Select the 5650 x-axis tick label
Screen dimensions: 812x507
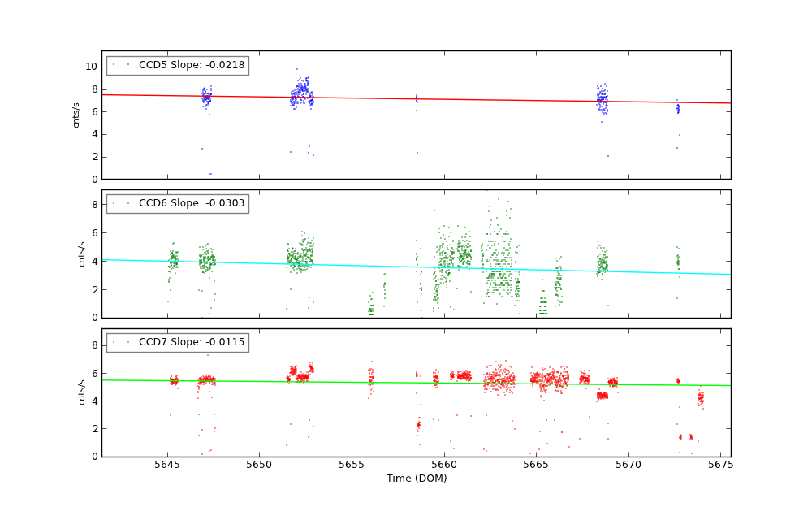(260, 465)
